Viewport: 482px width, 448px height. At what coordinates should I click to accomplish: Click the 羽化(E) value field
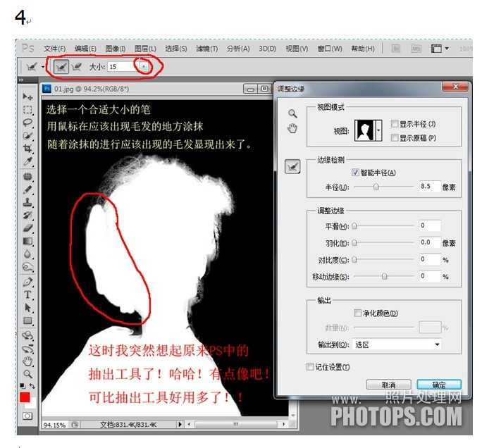pyautogui.click(x=429, y=242)
